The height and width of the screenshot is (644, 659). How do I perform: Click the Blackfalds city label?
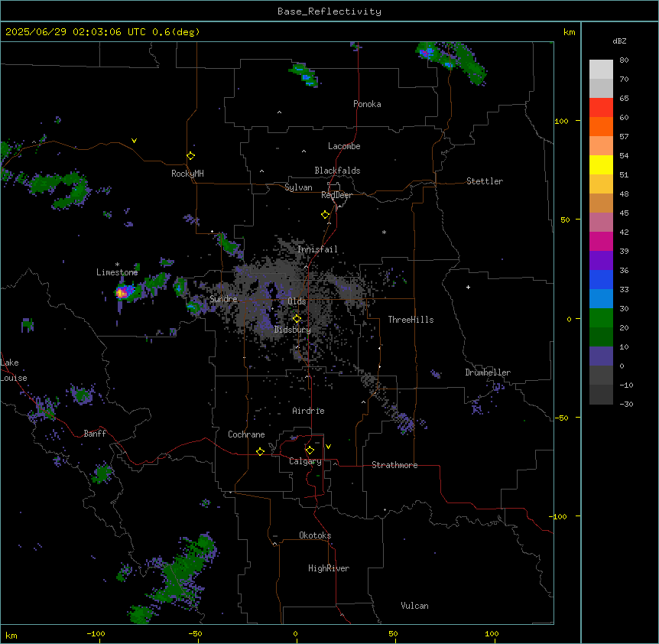[x=337, y=171]
